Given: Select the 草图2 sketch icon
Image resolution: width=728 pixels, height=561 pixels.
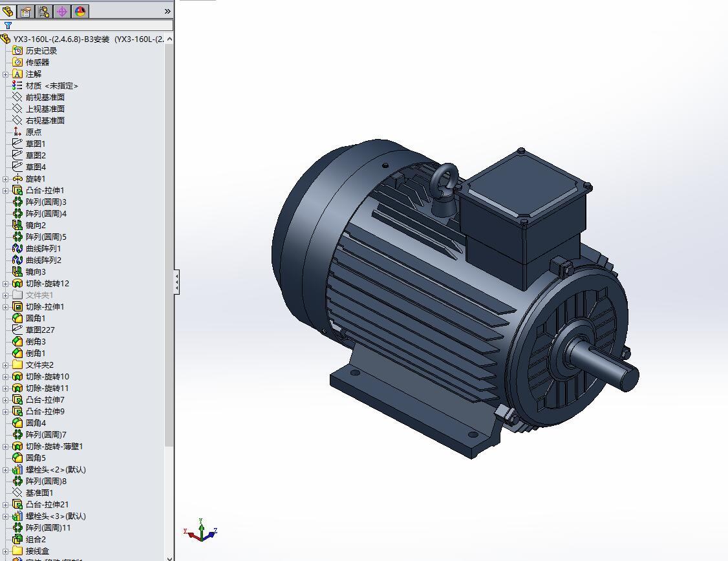Looking at the screenshot, I should tap(17, 155).
